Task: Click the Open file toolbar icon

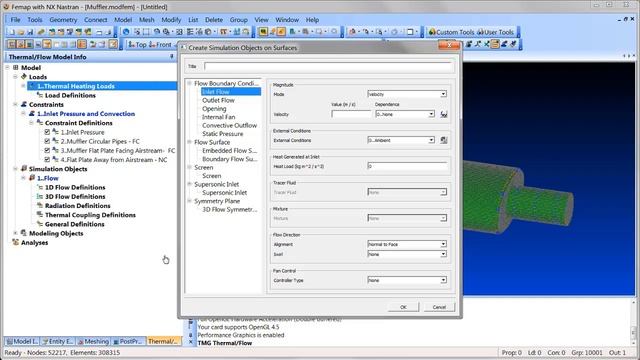Action: [21, 32]
